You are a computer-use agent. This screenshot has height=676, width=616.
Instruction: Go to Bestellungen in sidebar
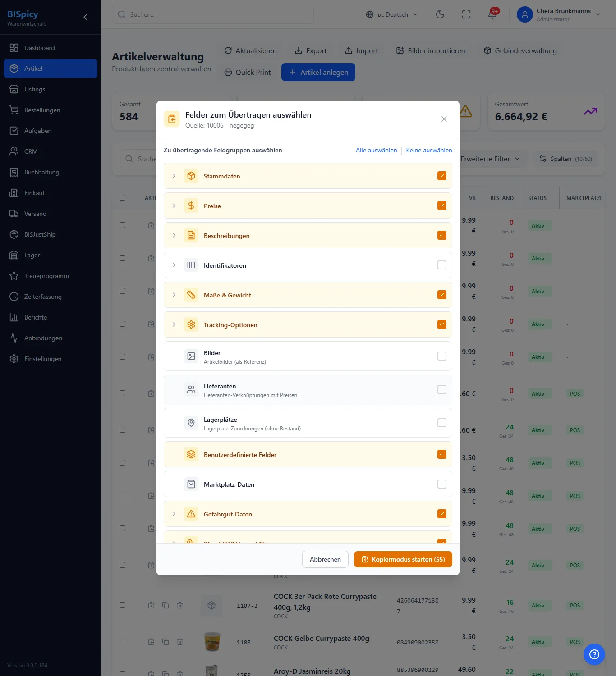click(x=51, y=110)
